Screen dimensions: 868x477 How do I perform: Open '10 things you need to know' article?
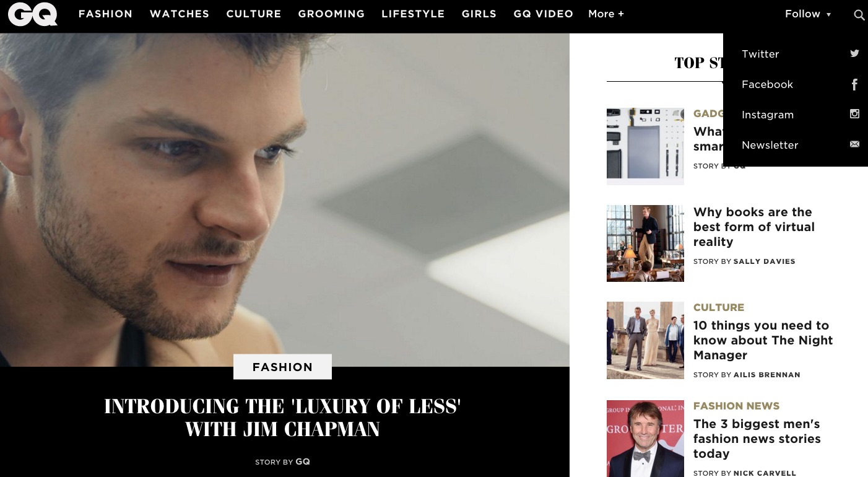[763, 340]
